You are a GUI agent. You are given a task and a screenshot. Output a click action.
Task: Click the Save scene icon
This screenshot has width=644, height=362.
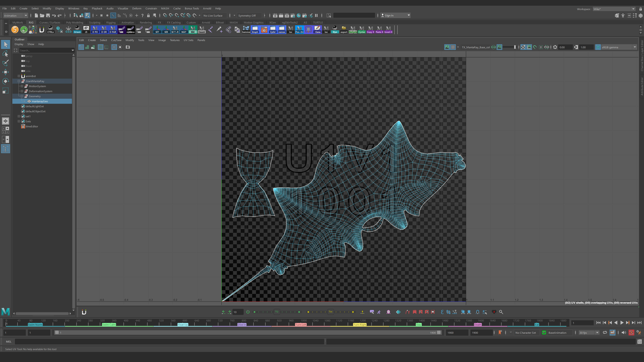pos(48,15)
